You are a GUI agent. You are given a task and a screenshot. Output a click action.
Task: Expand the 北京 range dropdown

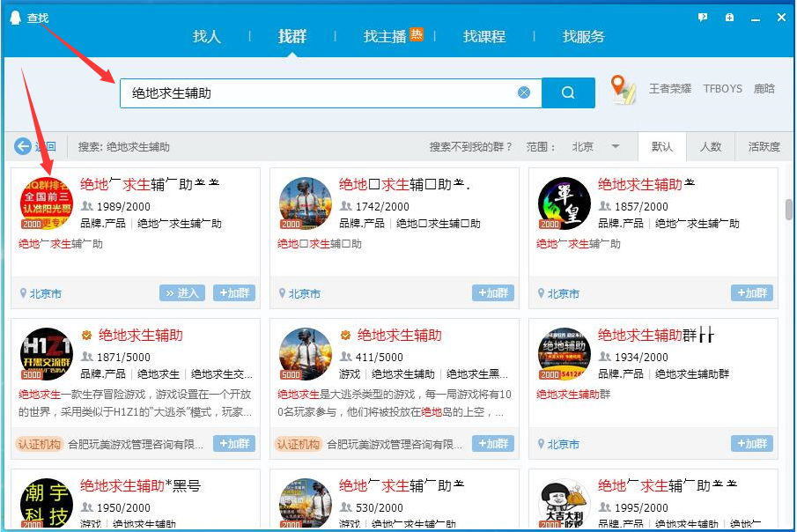616,147
